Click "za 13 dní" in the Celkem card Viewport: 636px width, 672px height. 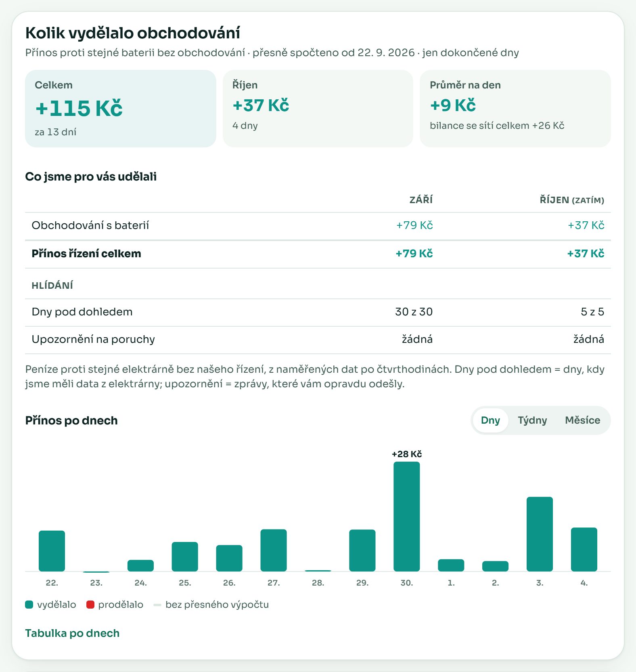click(x=56, y=132)
